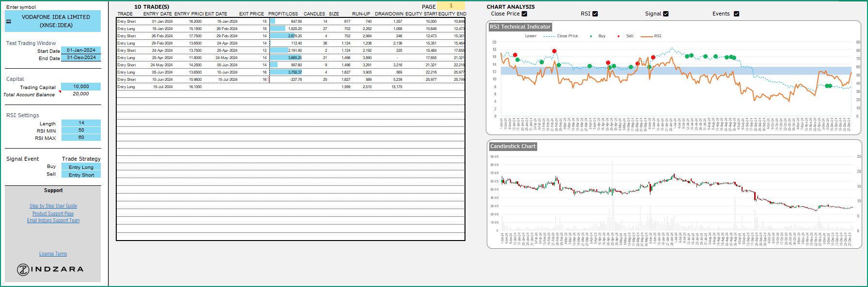This screenshot has height=287, width=868.
Task: Select the Start Date field 01-Jan-2024
Action: [x=81, y=50]
